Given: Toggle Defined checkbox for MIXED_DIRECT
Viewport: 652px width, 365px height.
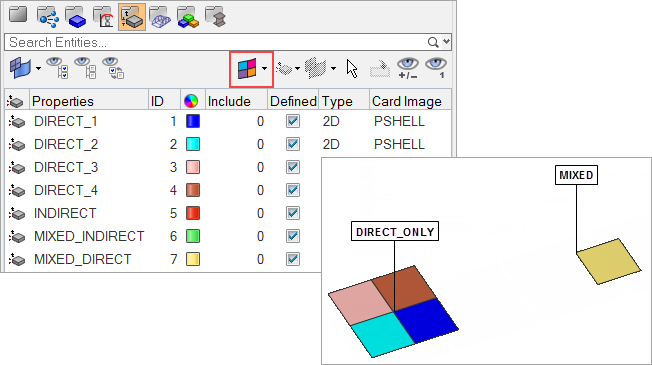Looking at the screenshot, I should [x=293, y=259].
